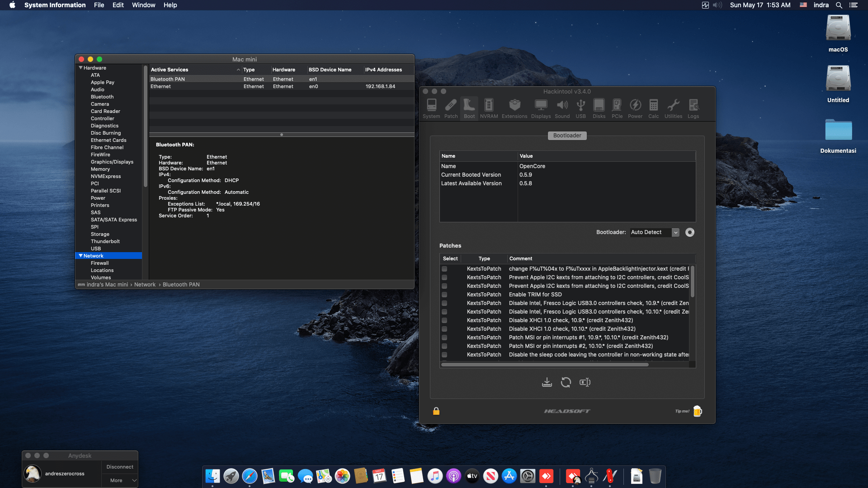Screen dimensions: 868x488
Task: Open System Preferences from the Dock
Action: pos(528,476)
